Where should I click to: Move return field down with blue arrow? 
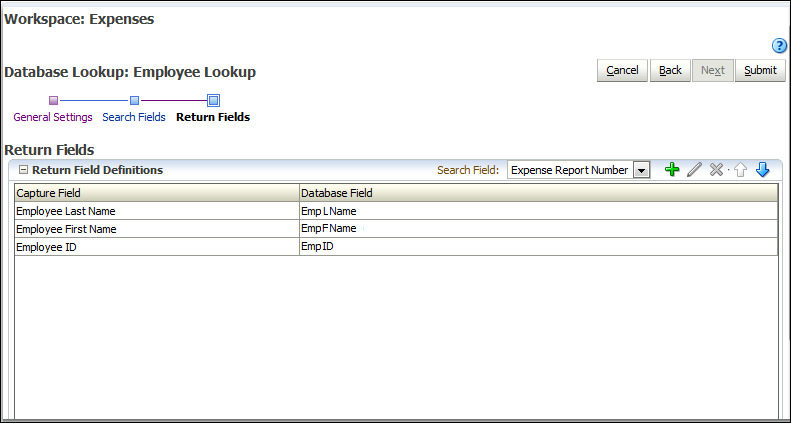(x=762, y=170)
